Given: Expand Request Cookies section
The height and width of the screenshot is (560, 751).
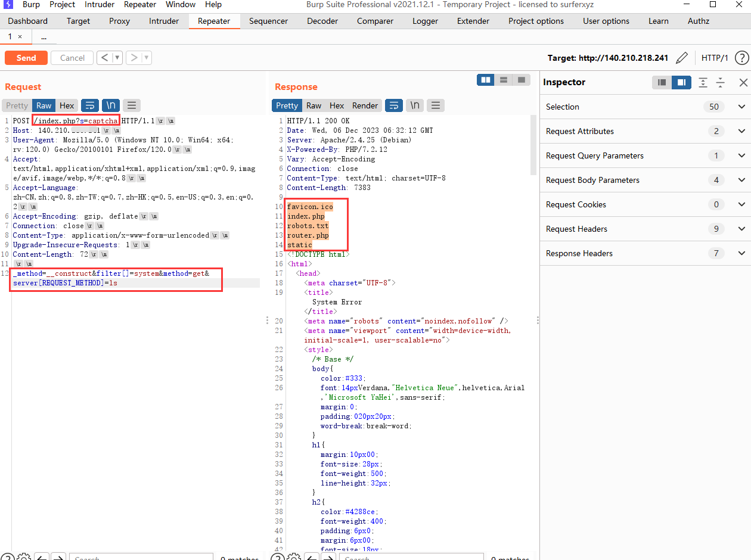Looking at the screenshot, I should pos(741,204).
